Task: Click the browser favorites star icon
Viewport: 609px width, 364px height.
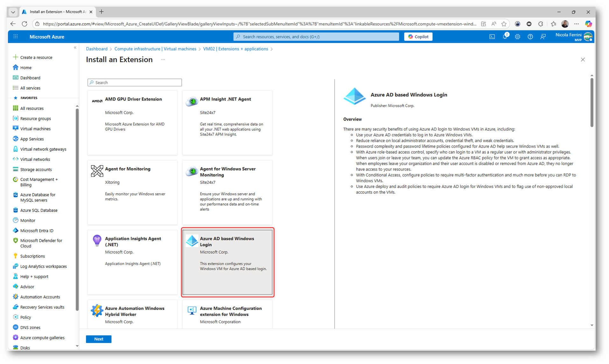Action: coord(504,24)
